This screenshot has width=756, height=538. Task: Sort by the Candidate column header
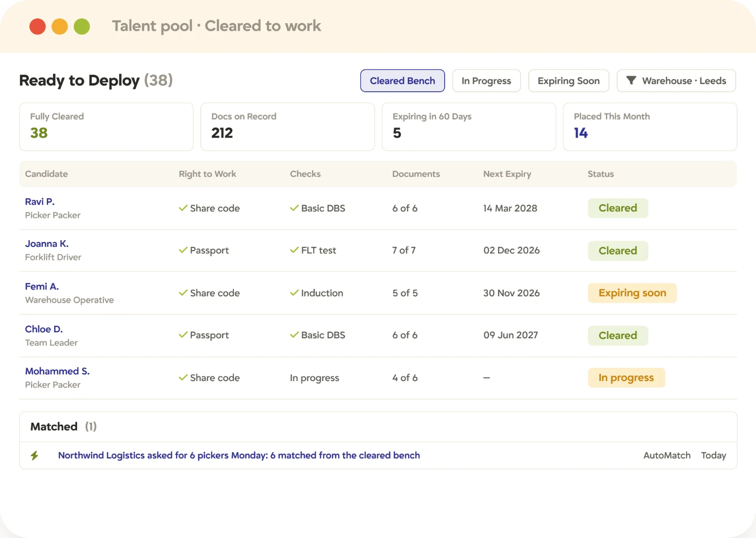pyautogui.click(x=46, y=174)
